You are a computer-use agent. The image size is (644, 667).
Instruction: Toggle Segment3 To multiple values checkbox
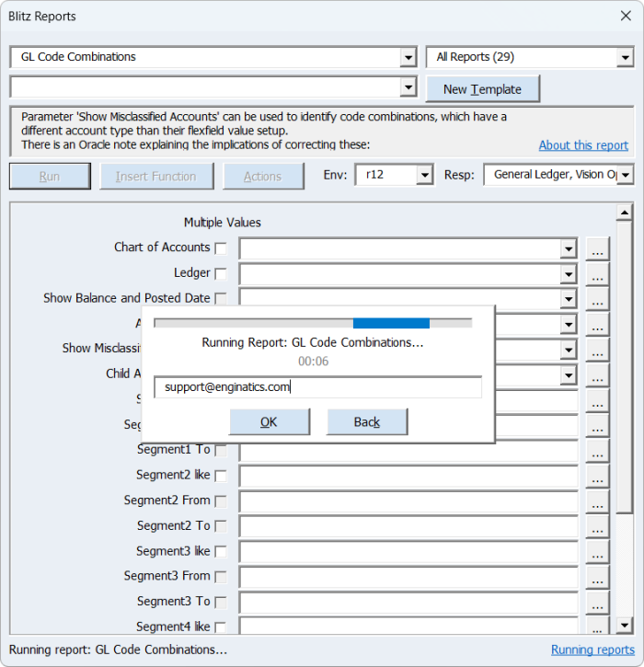221,603
